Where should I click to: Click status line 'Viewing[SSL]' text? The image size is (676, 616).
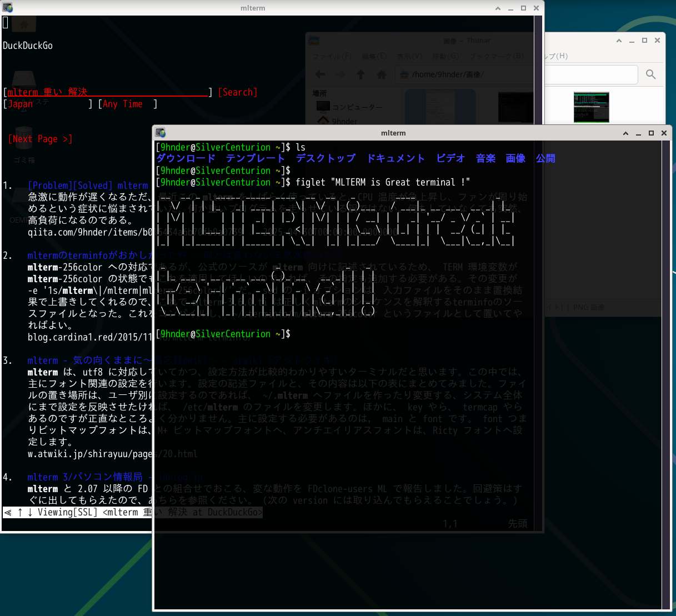(x=67, y=512)
